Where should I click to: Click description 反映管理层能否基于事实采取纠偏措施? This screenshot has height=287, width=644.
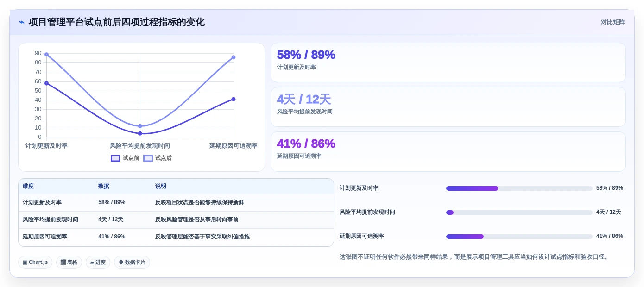click(202, 237)
